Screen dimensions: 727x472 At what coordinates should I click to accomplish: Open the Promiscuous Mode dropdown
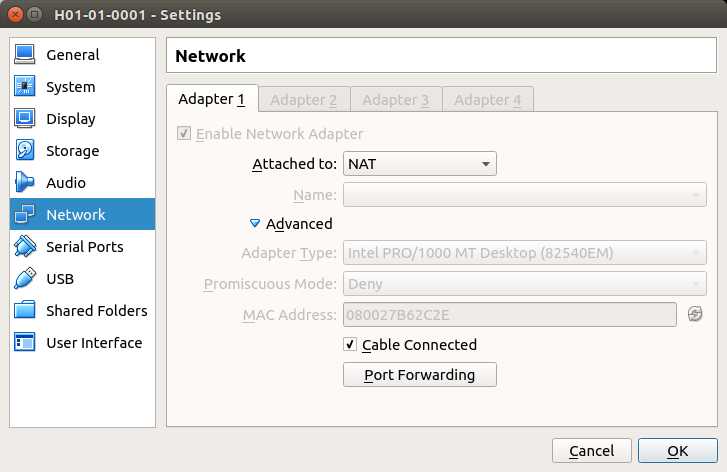click(x=524, y=283)
